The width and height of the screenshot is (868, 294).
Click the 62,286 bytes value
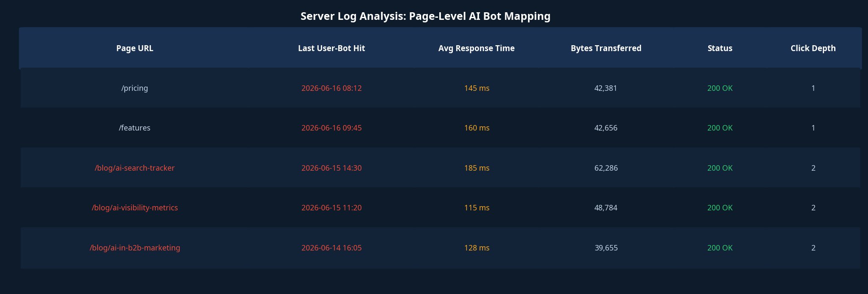pos(606,168)
